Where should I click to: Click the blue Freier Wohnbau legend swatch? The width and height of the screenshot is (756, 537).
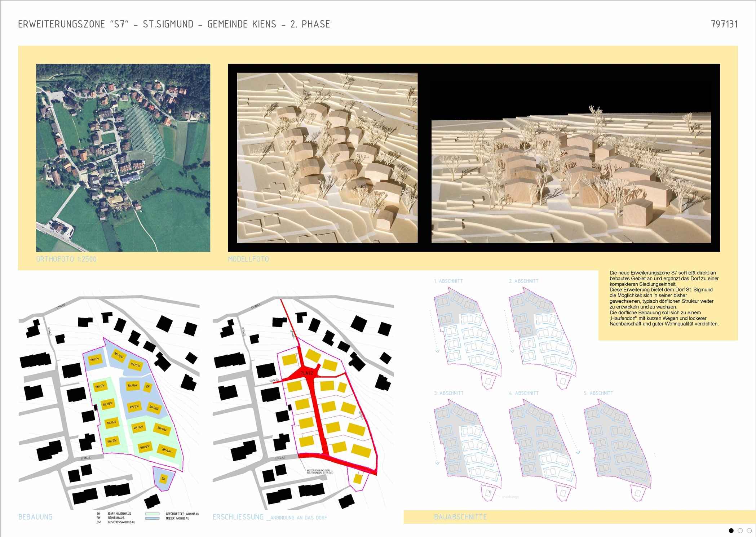click(152, 518)
